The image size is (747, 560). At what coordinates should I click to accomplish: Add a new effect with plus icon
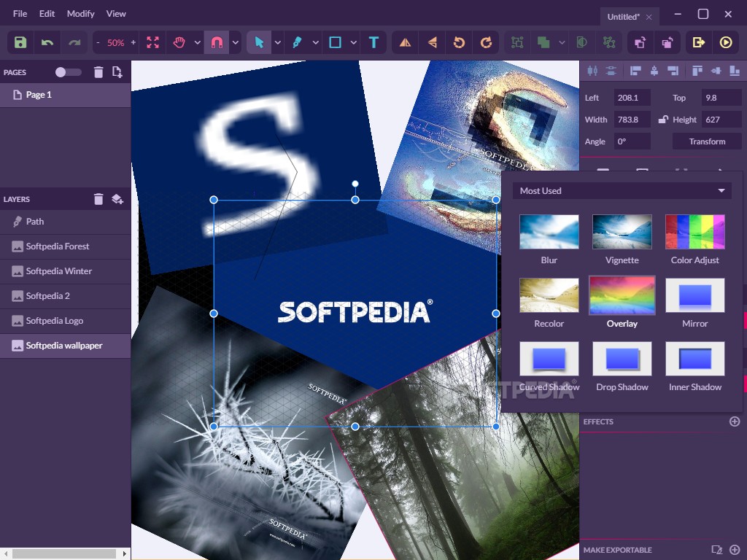(735, 421)
